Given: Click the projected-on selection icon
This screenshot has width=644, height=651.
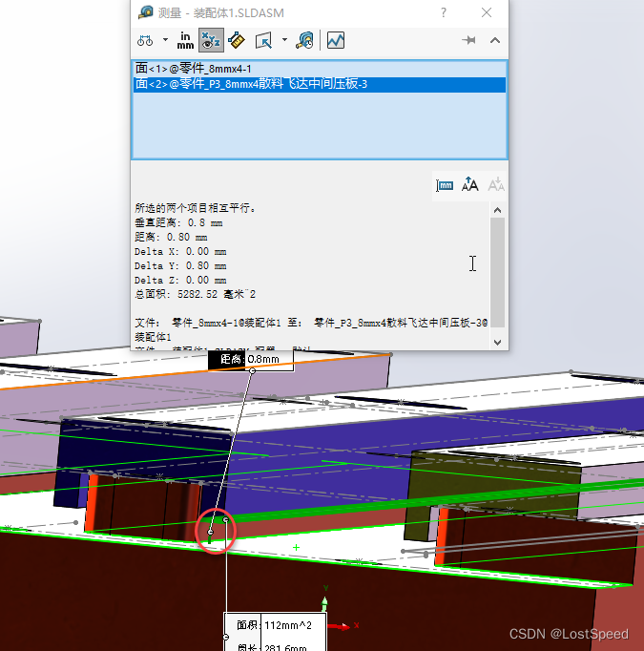Looking at the screenshot, I should (263, 40).
